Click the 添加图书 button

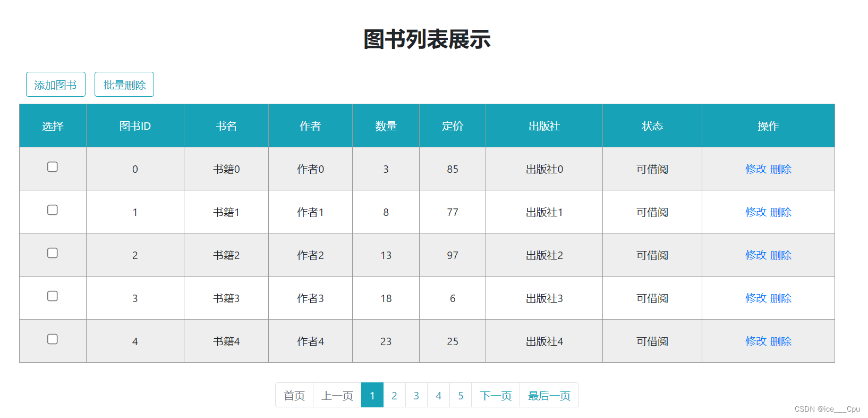point(56,85)
